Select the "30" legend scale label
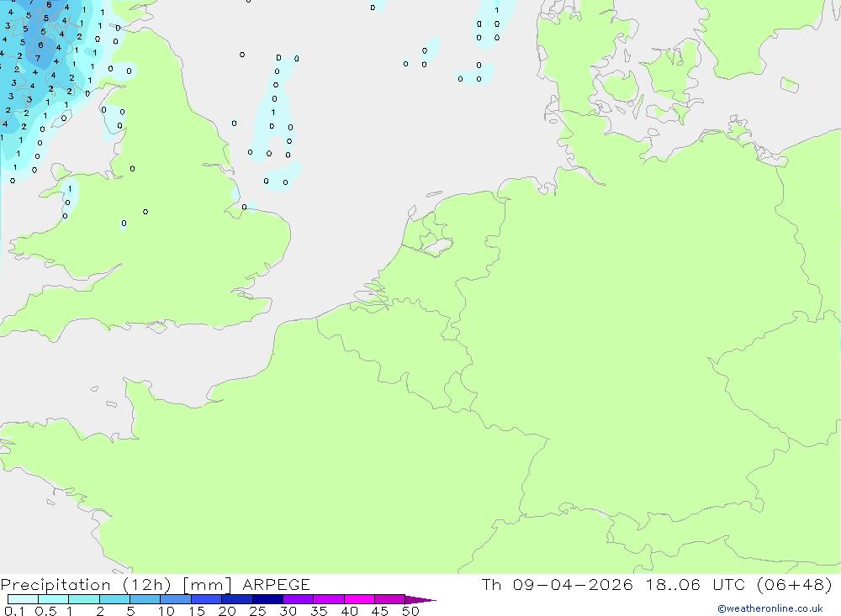Viewport: 841px width, 616px height. (288, 611)
